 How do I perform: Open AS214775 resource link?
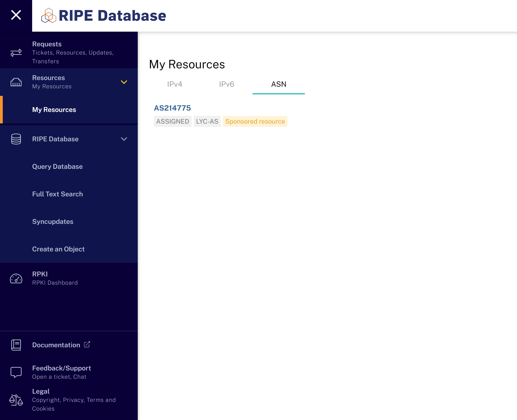click(172, 108)
